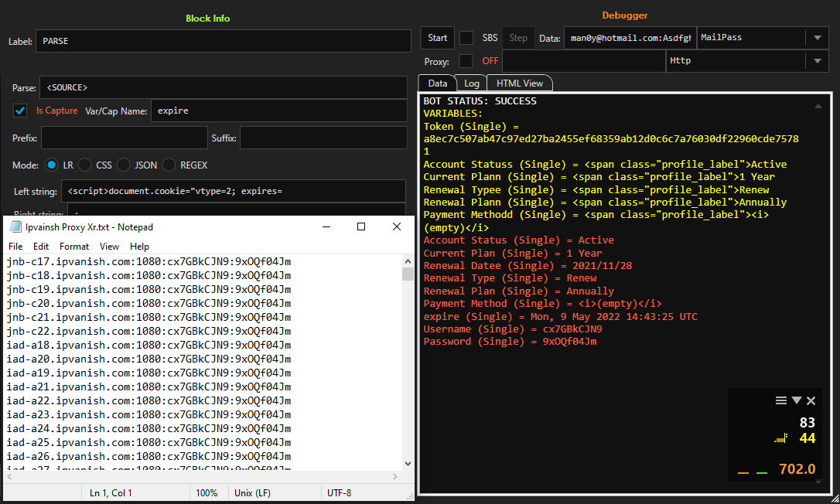Click into the Suffix field
Image resolution: width=840 pixels, height=504 pixels.
323,138
